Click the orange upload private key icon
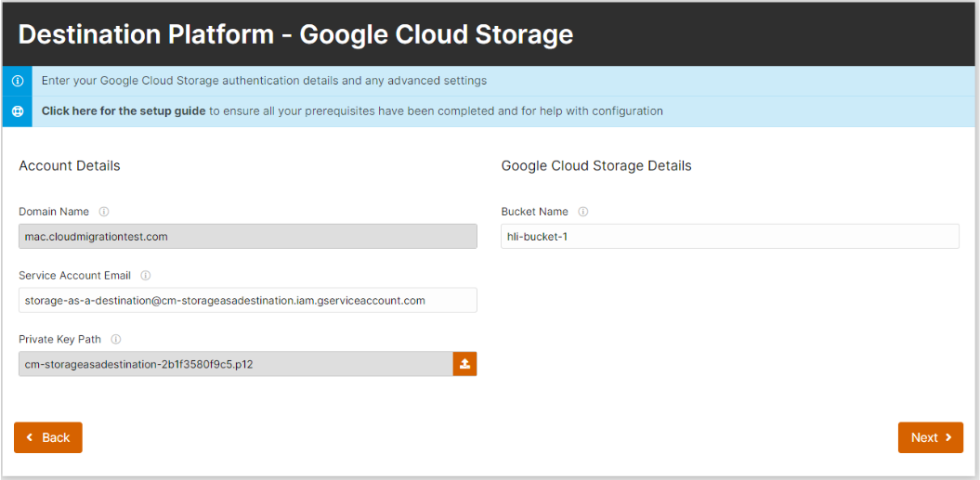Screen dimensions: 980x480 (465, 364)
